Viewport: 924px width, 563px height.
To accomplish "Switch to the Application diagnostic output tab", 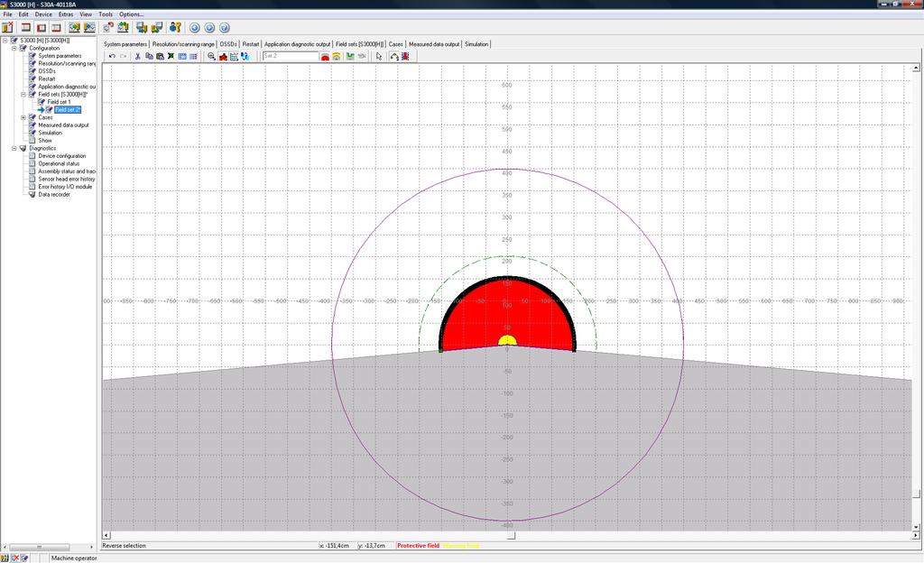I will pyautogui.click(x=297, y=44).
